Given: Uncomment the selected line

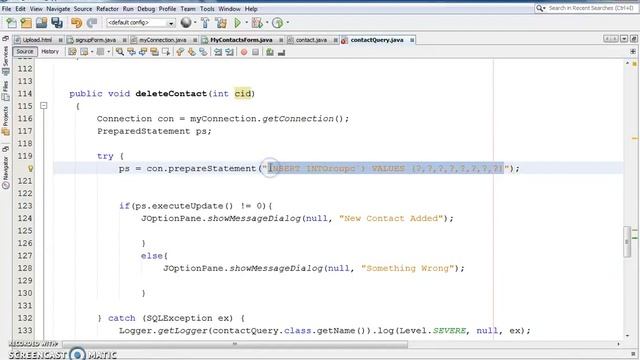Looking at the screenshot, I should (281, 52).
